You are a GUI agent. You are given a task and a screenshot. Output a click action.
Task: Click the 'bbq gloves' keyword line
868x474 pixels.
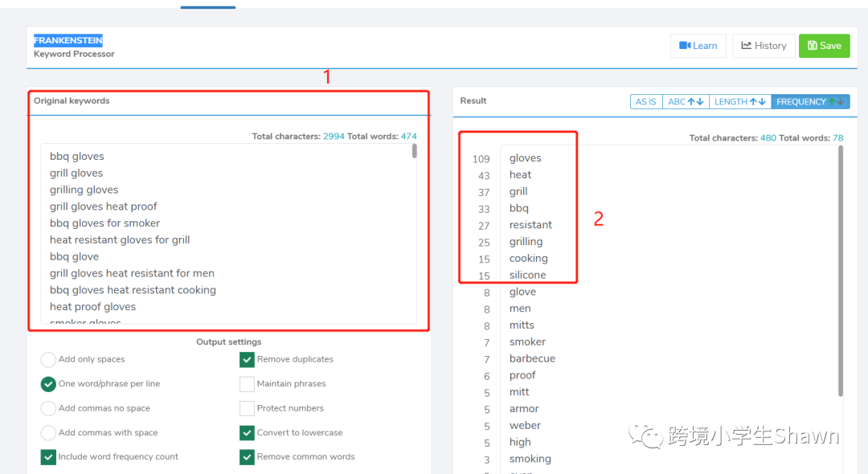point(77,157)
